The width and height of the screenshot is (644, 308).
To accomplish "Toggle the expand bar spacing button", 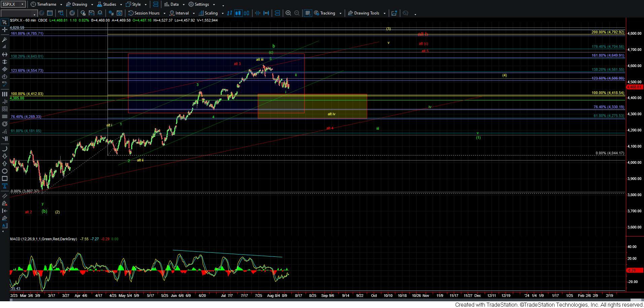I will tap(266, 13).
